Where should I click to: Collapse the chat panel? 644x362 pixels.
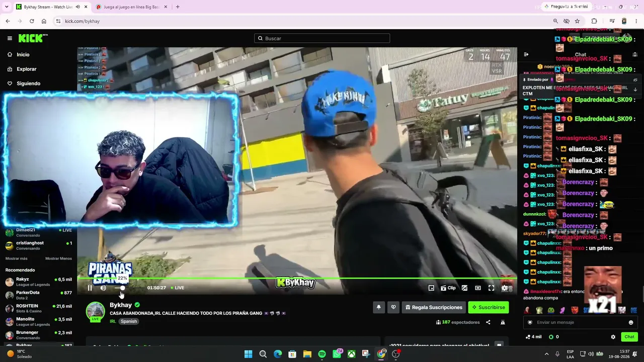pyautogui.click(x=526, y=54)
